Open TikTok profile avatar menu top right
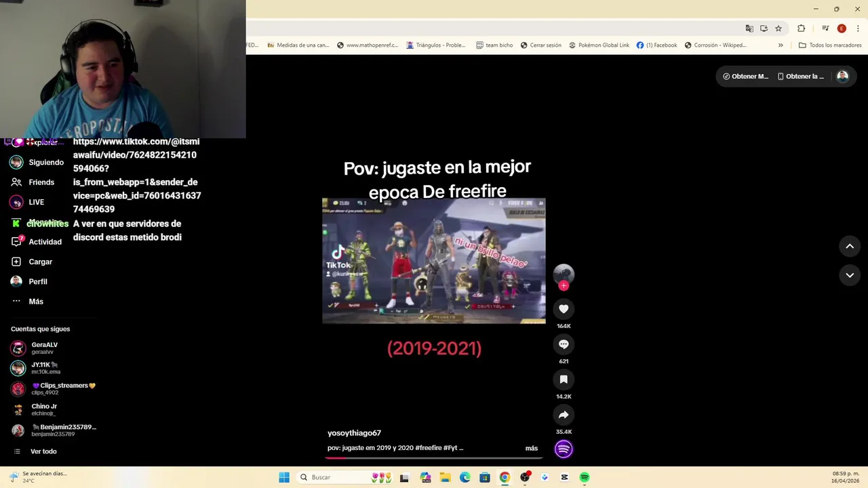This screenshot has width=868, height=488. (x=842, y=77)
